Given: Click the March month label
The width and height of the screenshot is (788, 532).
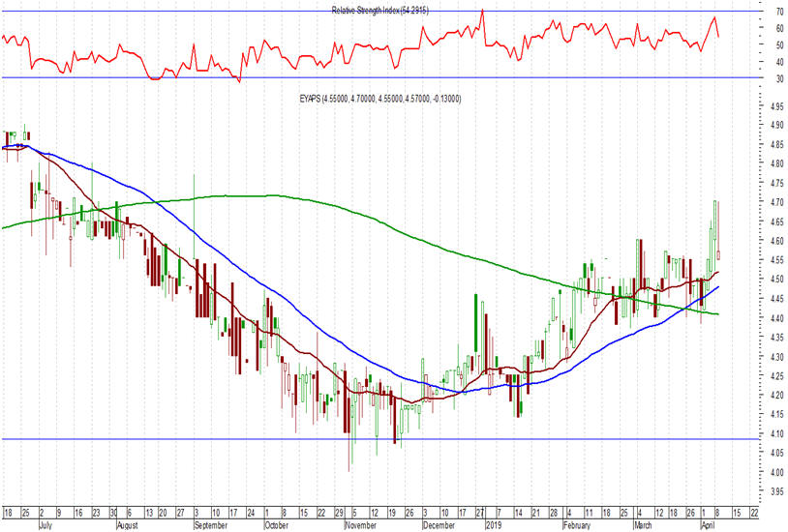Looking at the screenshot, I should (642, 525).
